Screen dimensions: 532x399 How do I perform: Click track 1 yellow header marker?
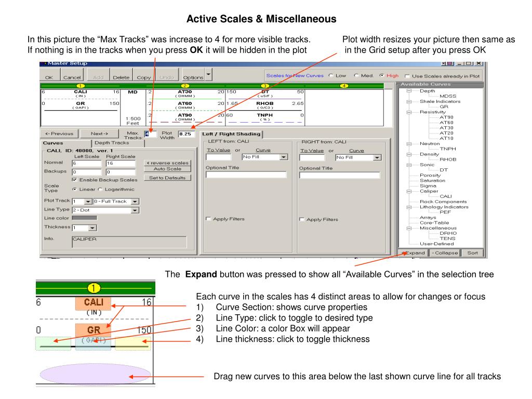(x=81, y=86)
